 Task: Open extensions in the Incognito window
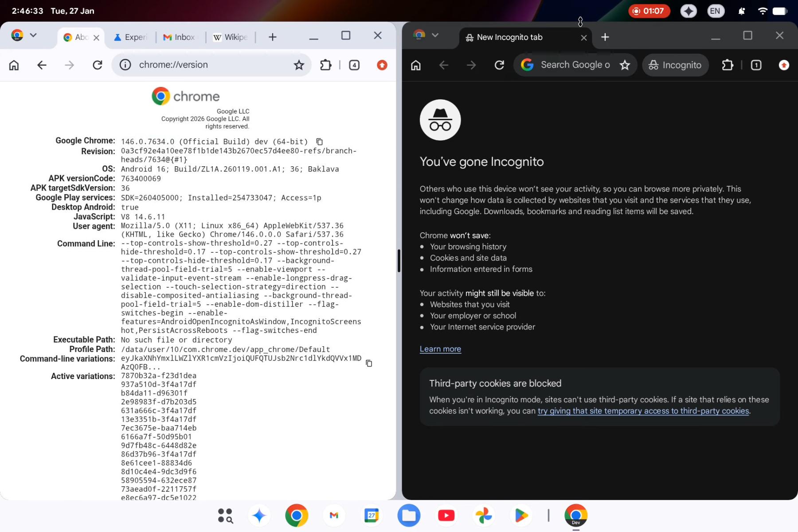coord(728,65)
